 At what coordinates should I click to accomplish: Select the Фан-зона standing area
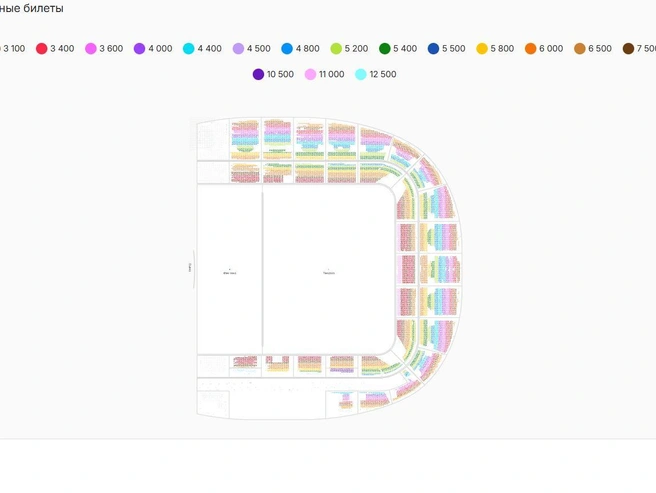(230, 270)
